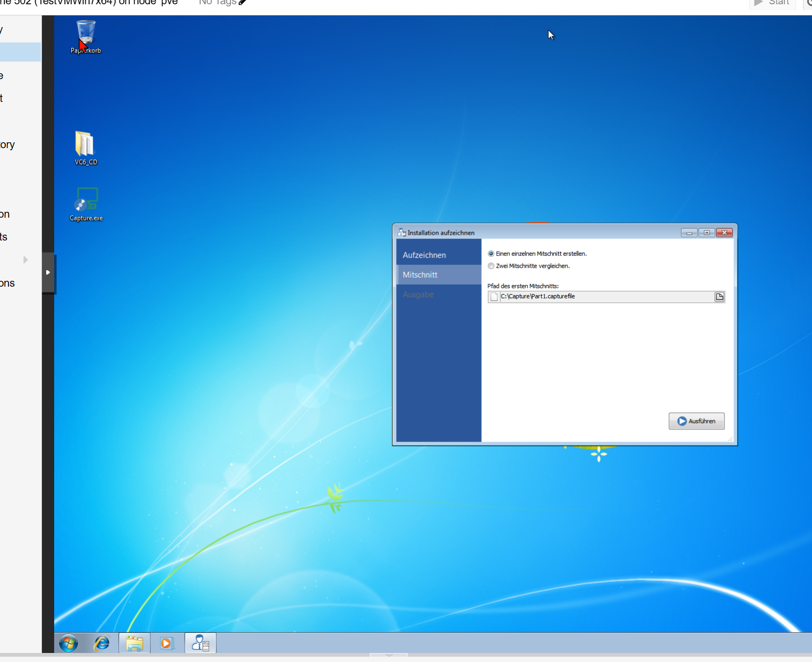The height and width of the screenshot is (662, 812).
Task: Switch to the Aufzeichnen tab
Action: pyautogui.click(x=439, y=255)
